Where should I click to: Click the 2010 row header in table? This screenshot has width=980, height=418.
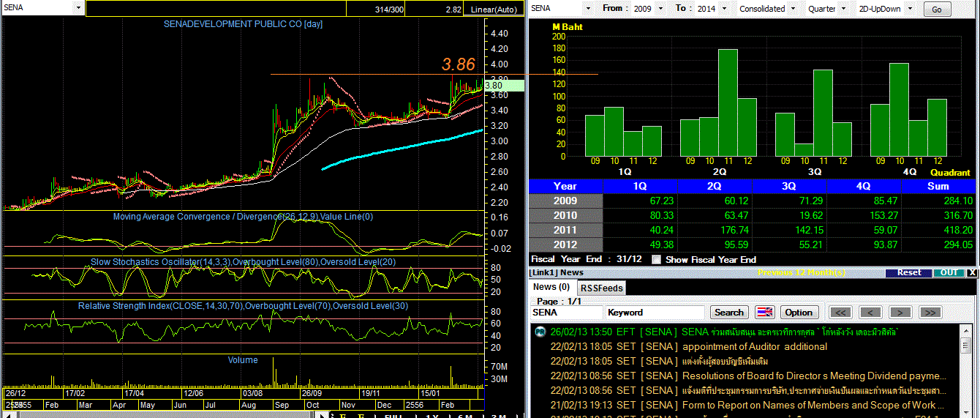(565, 215)
